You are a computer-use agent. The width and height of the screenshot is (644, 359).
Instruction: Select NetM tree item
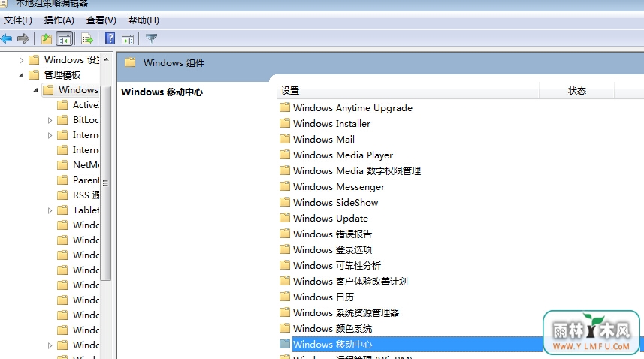(x=86, y=164)
